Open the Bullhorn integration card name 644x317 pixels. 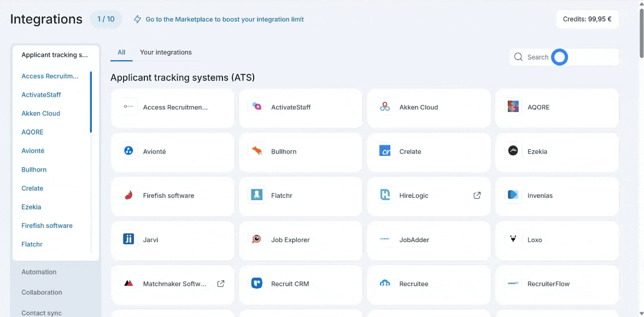coord(284,151)
